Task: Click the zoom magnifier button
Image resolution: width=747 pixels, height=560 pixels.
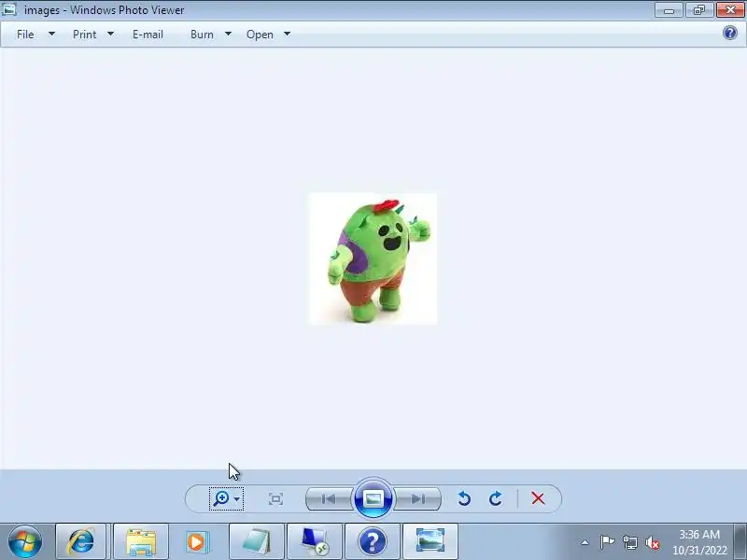Action: point(221,498)
